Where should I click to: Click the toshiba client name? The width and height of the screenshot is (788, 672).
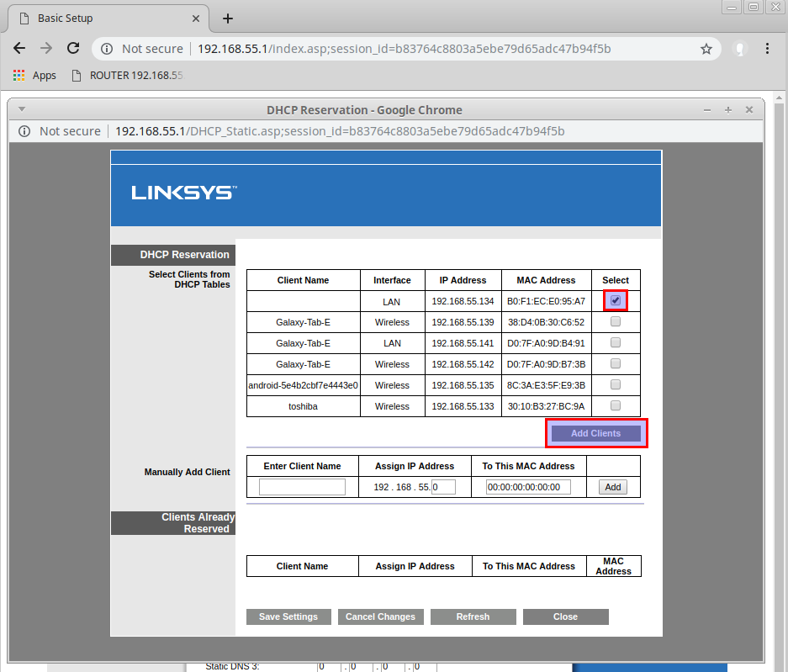tap(303, 406)
